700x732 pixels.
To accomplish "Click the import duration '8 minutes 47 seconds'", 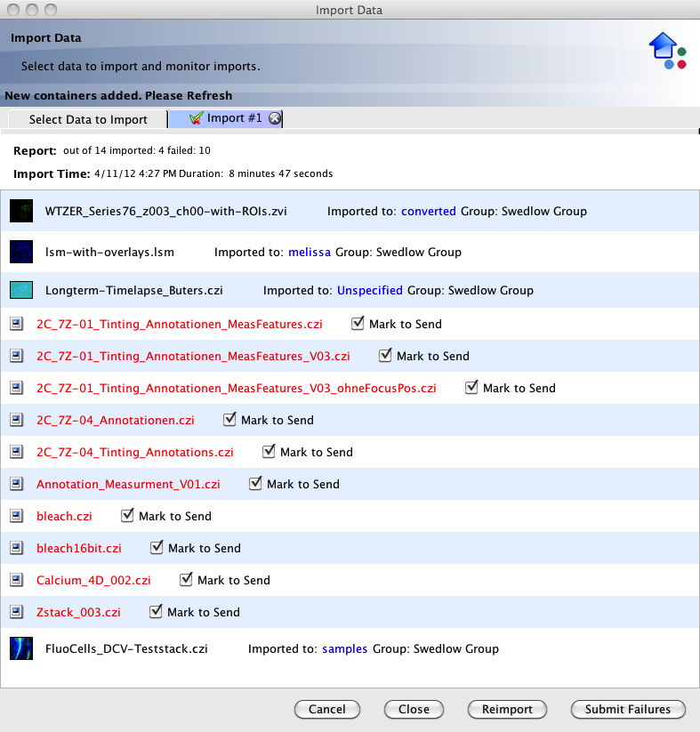I will (x=281, y=173).
